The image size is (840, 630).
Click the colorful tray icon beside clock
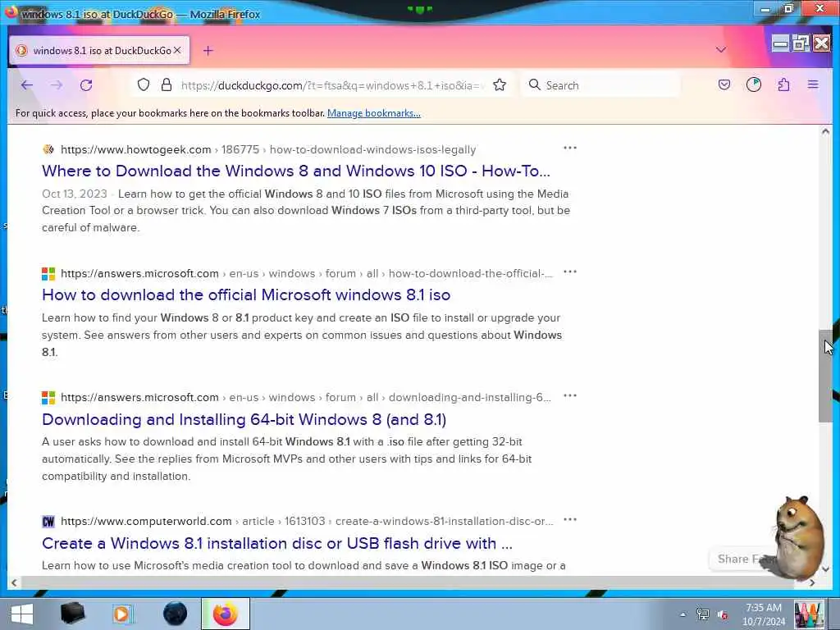click(x=808, y=614)
